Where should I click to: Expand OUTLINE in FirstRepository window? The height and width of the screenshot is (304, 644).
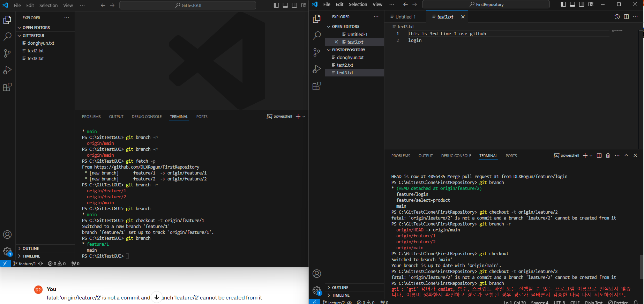click(354, 288)
